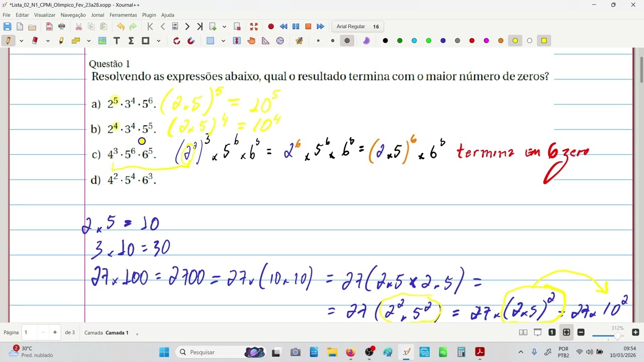Open the Visualizar menu
644x362 pixels.
45,15
